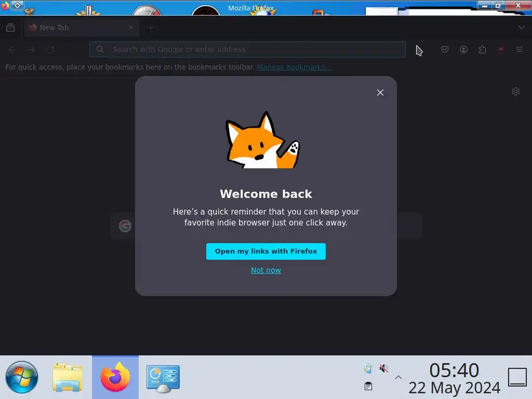The height and width of the screenshot is (399, 532).
Task: Click the search magnifier in address bar
Action: [100, 49]
